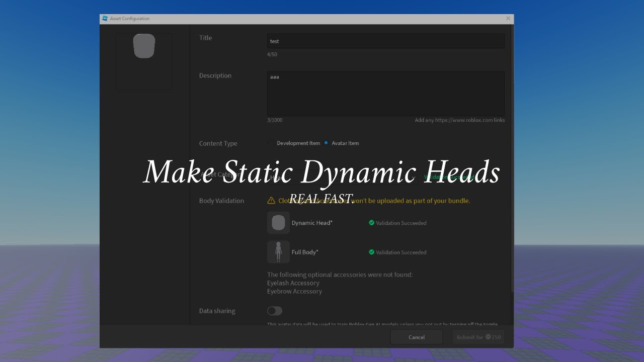Click the head preview thumbnail at top left
The width and height of the screenshot is (644, 362).
[x=144, y=61]
